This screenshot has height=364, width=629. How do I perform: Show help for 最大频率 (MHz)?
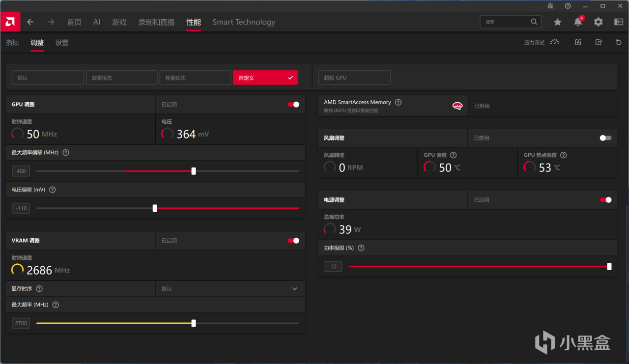pyautogui.click(x=56, y=305)
